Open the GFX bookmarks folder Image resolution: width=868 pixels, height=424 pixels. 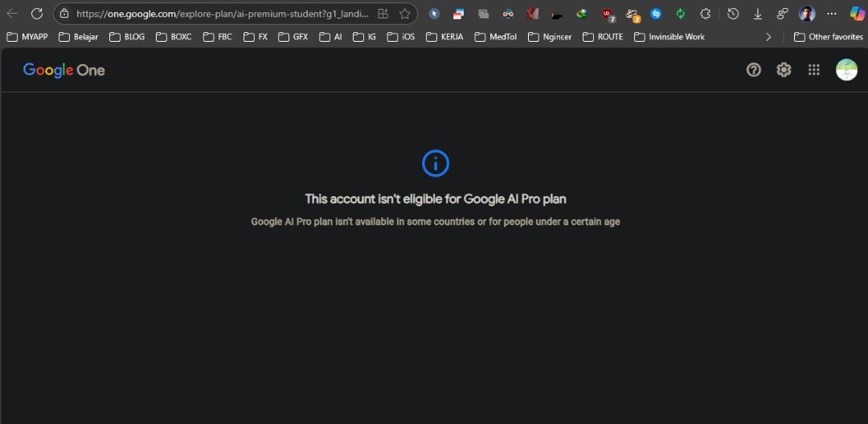click(x=293, y=36)
